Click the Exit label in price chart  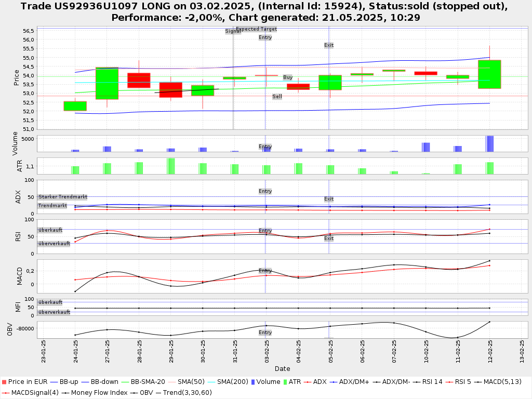coord(329,45)
